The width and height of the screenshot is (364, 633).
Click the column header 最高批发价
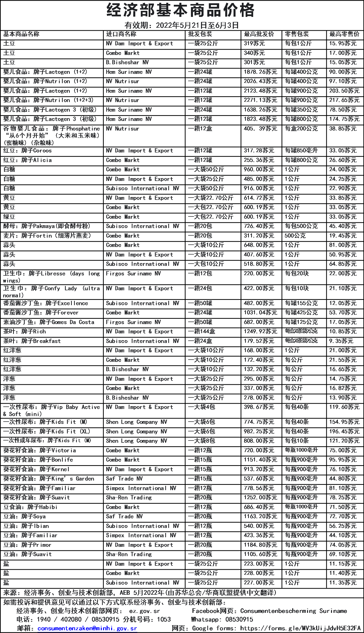(259, 34)
